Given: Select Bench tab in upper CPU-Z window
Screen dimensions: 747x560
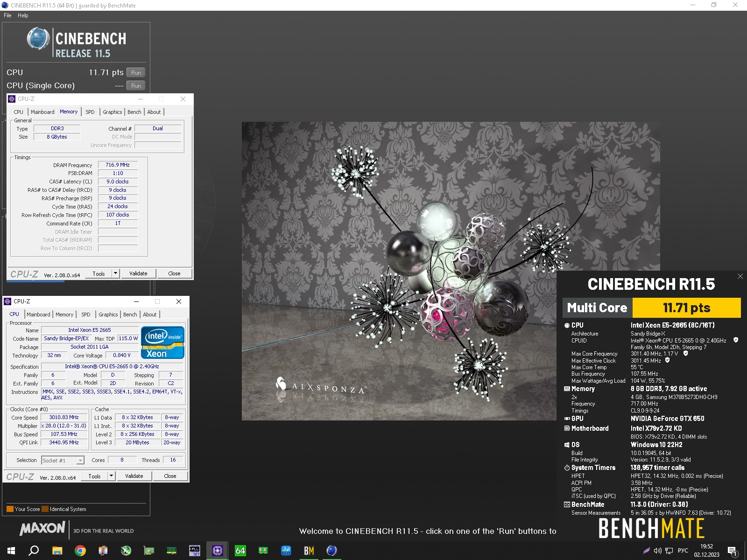Looking at the screenshot, I should point(134,112).
